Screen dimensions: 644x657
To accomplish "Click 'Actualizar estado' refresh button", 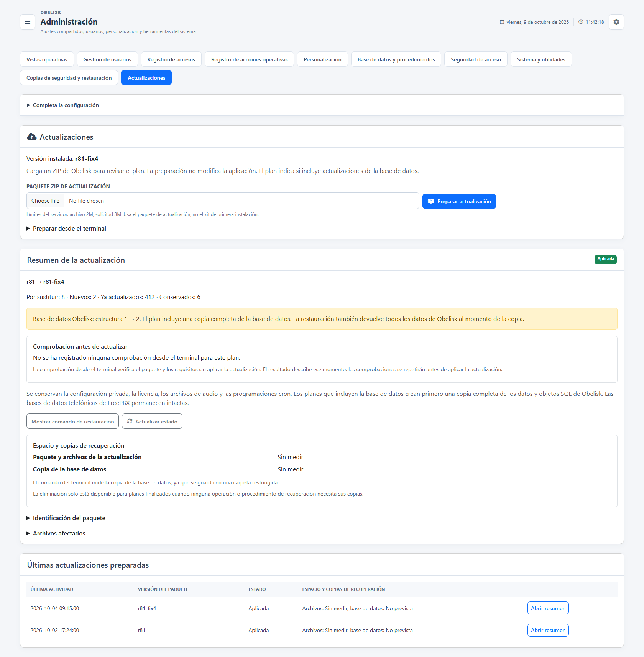I will pos(152,421).
